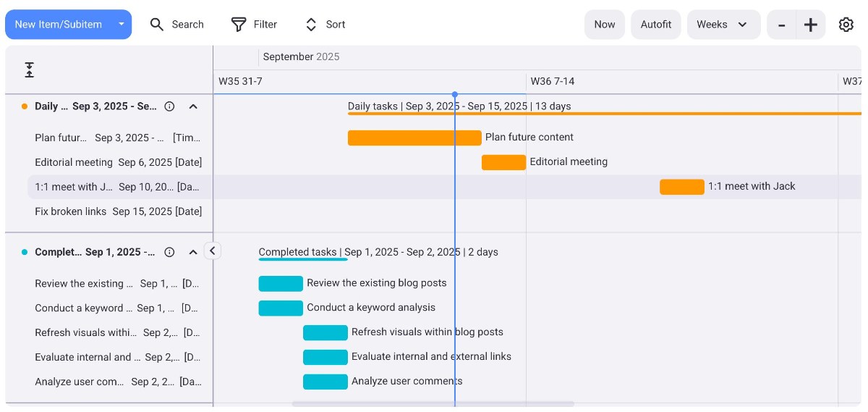This screenshot has width=868, height=412.
Task: Zoom out with the minus button
Action: (781, 25)
